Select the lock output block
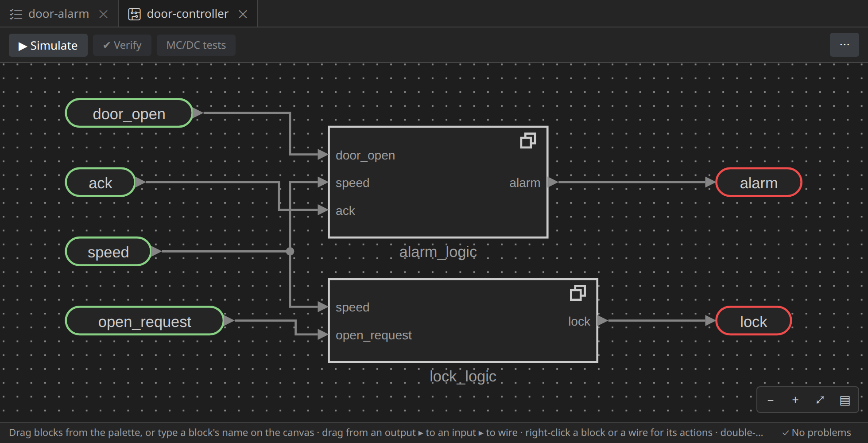868x443 pixels. click(x=753, y=321)
